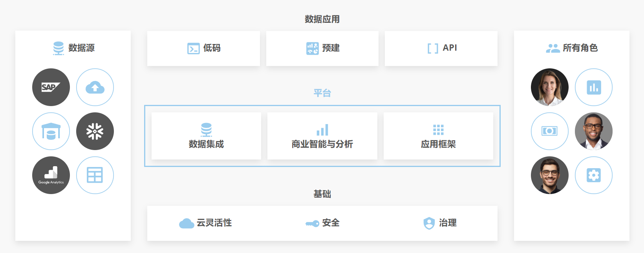Click the gear settings role icon

coord(593,175)
